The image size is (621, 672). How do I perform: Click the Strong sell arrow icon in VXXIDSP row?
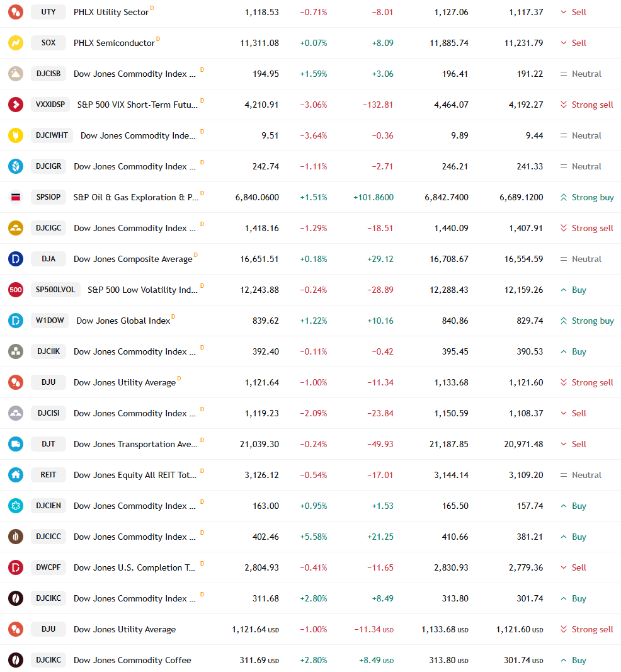click(564, 105)
